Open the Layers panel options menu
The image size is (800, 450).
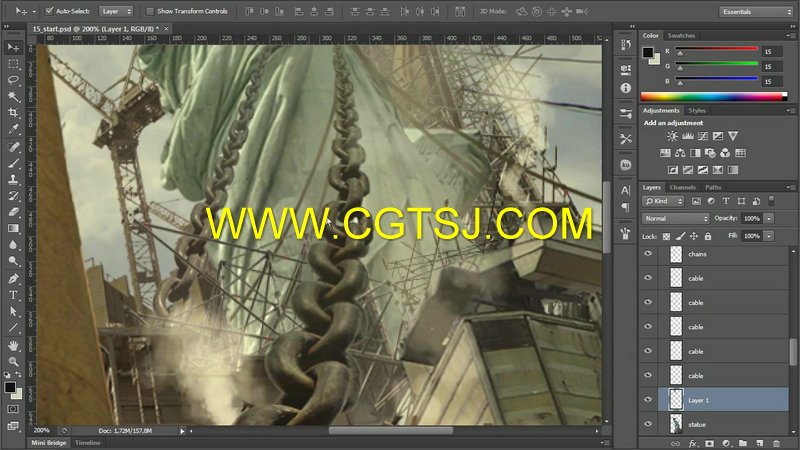pyautogui.click(x=791, y=187)
